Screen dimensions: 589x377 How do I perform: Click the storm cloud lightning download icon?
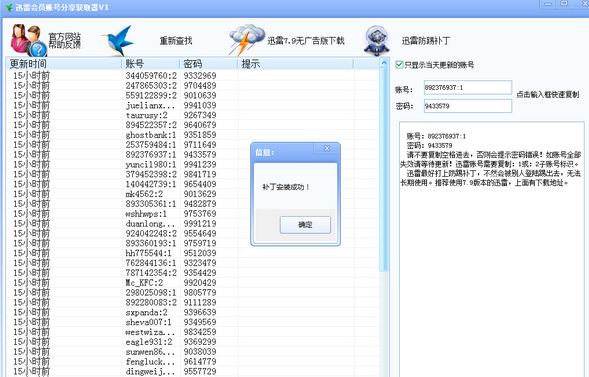tap(246, 40)
